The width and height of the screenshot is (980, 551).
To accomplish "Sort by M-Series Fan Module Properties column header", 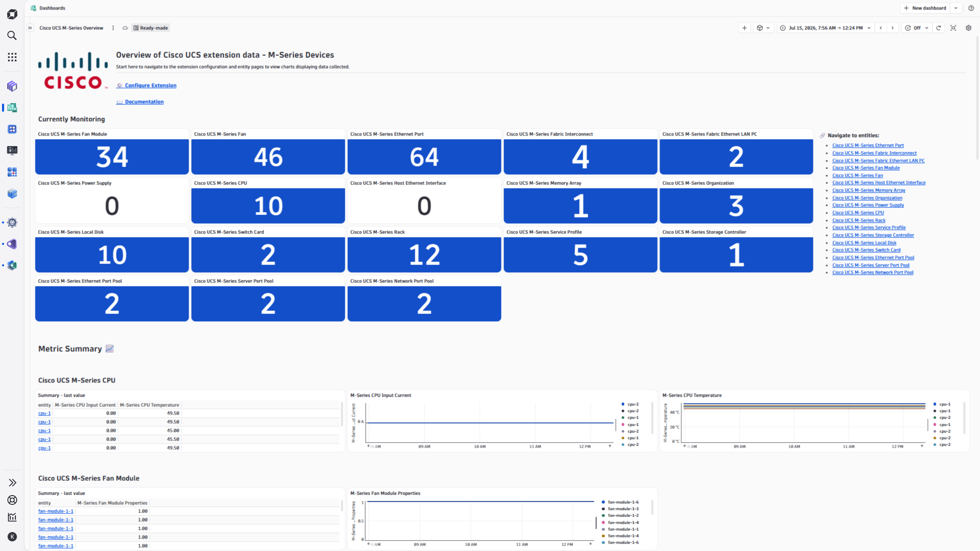I will [112, 503].
